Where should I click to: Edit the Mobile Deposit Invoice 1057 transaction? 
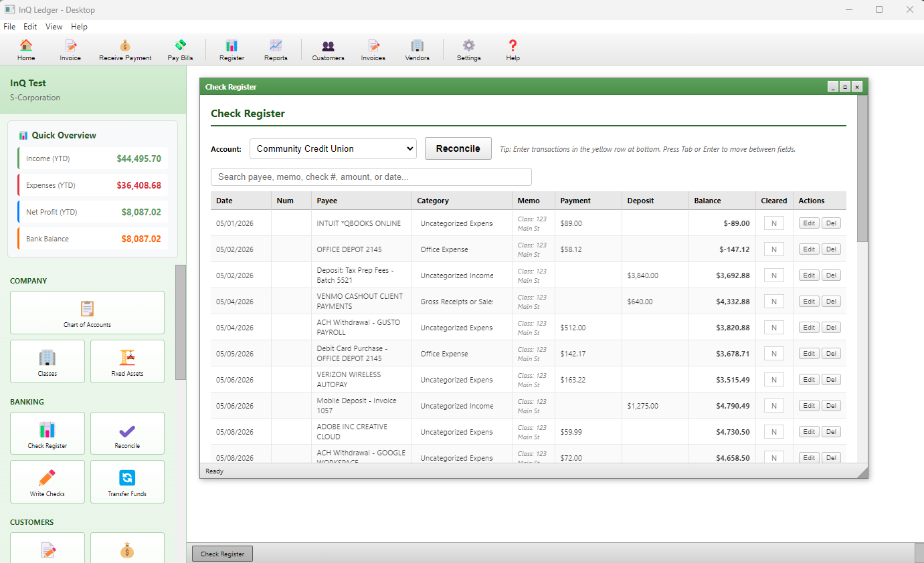click(809, 406)
